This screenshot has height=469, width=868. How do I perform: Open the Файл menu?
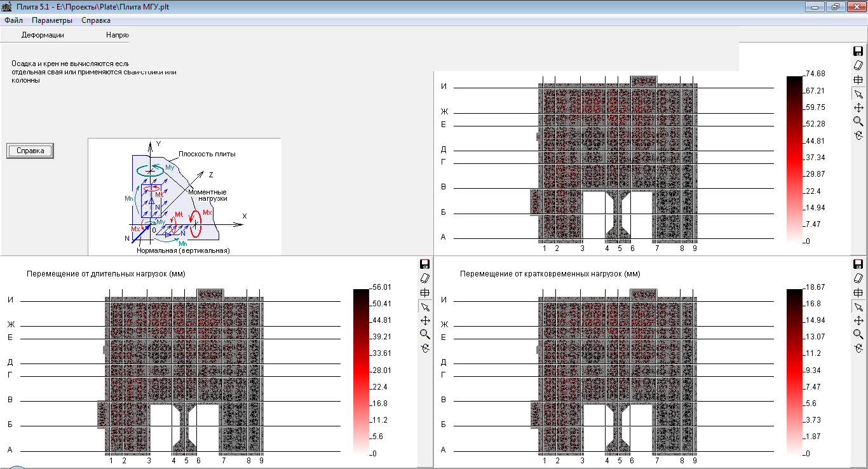tap(13, 20)
